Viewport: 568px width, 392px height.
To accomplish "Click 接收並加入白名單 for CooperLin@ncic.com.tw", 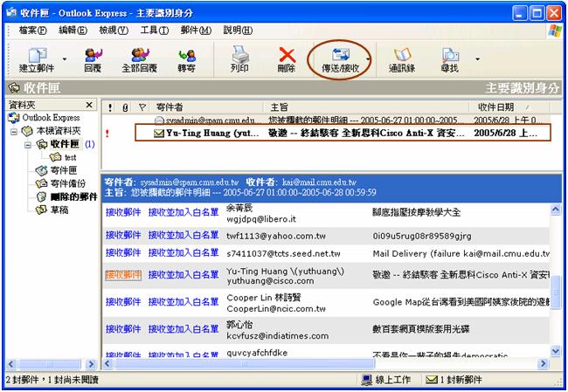I will tap(184, 302).
